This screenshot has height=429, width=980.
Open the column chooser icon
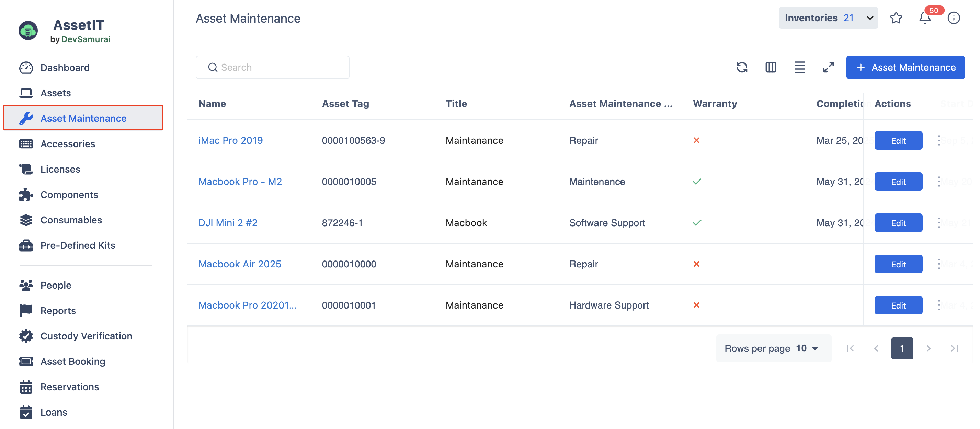point(771,67)
